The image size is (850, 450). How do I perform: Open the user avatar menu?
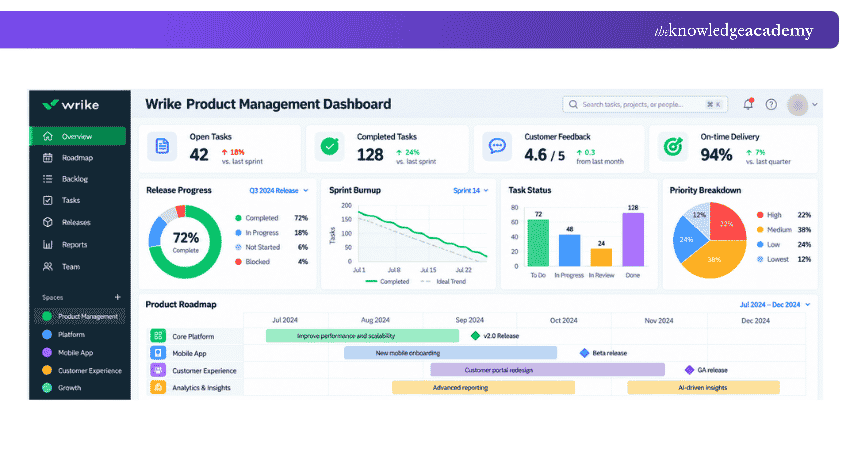coord(798,105)
